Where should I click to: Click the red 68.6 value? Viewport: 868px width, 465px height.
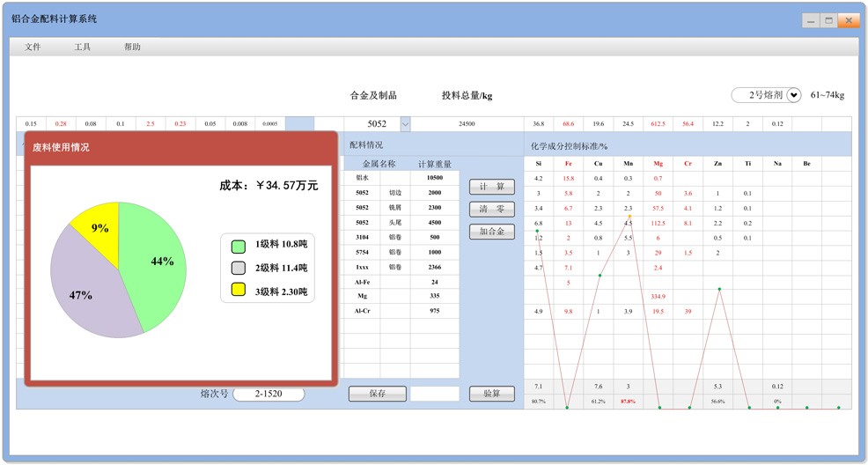tap(569, 124)
